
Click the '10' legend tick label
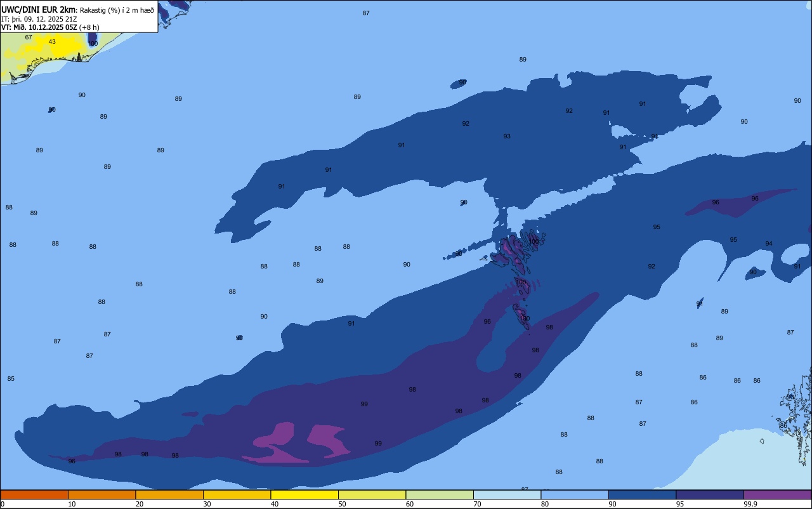tap(72, 504)
